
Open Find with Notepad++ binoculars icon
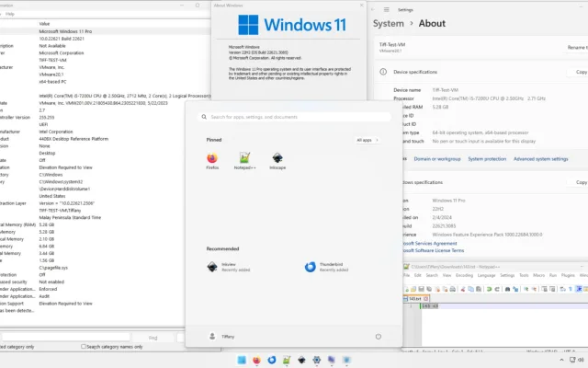507,289
